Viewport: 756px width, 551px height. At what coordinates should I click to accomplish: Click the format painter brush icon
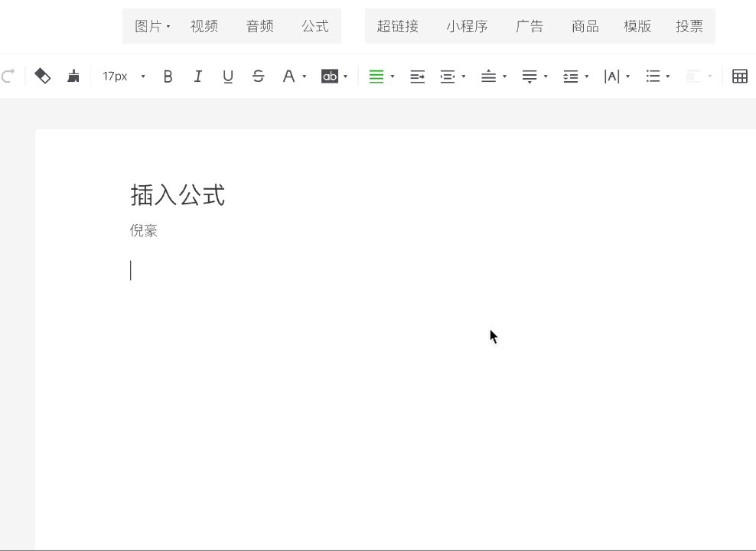click(73, 76)
